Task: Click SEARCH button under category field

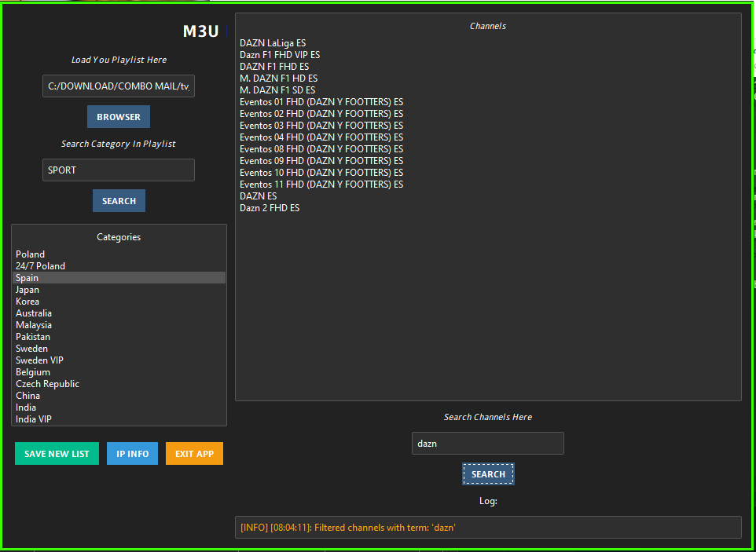Action: click(x=119, y=200)
